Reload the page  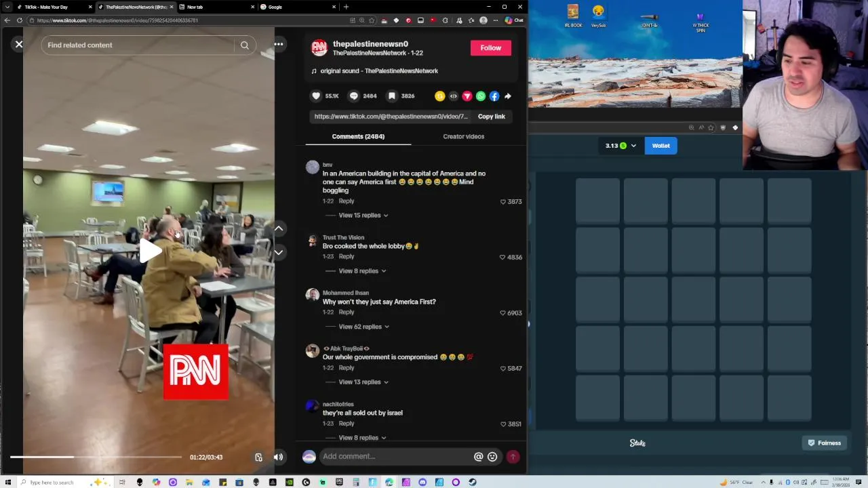(x=20, y=20)
